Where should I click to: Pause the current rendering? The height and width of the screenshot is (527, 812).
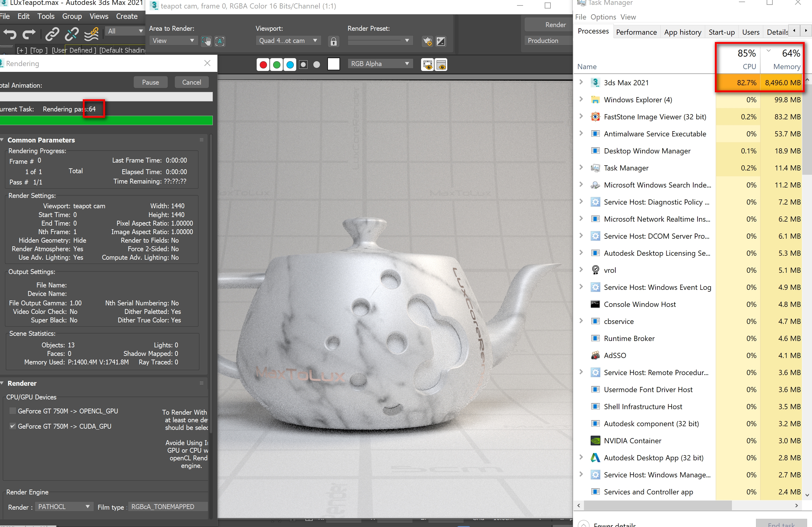150,82
